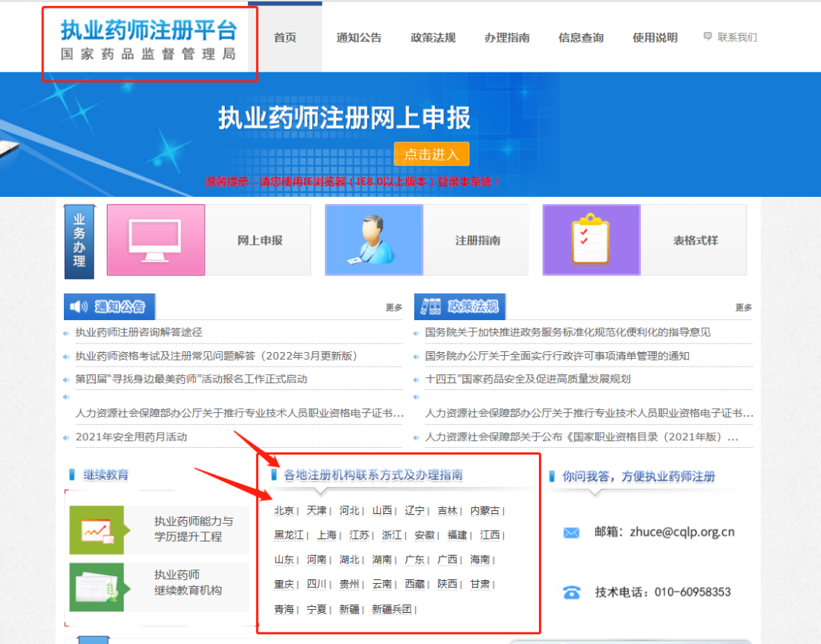Click the envelope icon beside 邮箱
This screenshot has height=644, width=821.
[572, 532]
